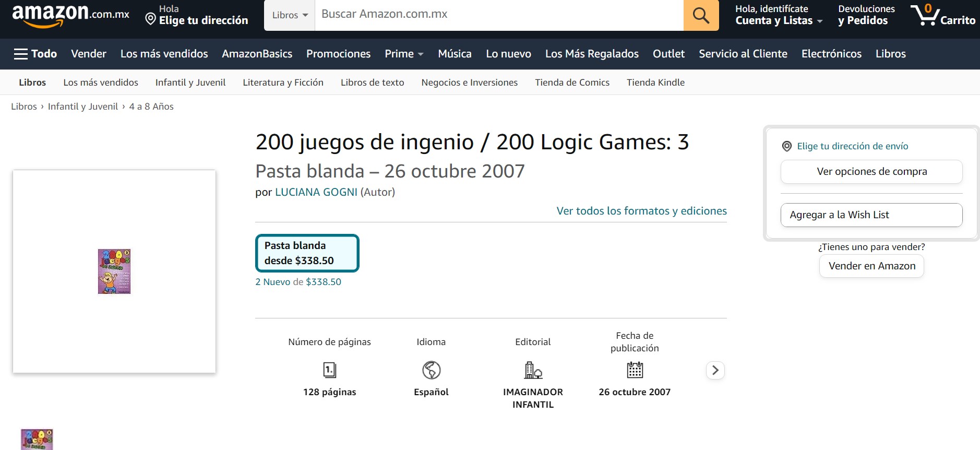Click the location pin in the delivery address box

click(787, 147)
